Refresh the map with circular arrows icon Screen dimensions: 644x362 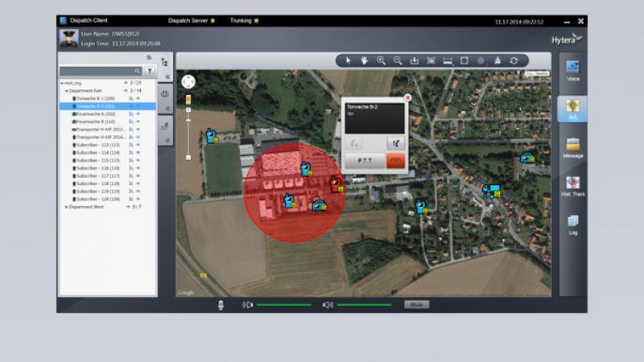coord(514,61)
